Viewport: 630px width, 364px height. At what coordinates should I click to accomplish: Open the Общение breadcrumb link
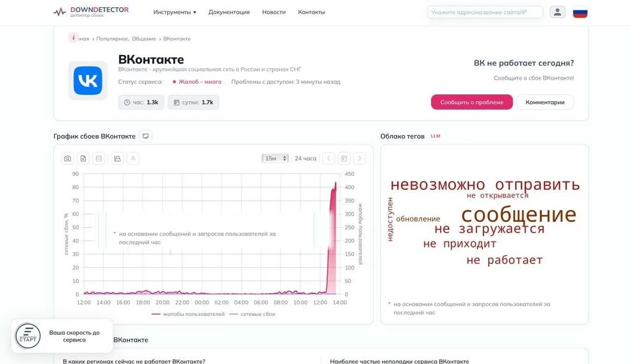(144, 39)
